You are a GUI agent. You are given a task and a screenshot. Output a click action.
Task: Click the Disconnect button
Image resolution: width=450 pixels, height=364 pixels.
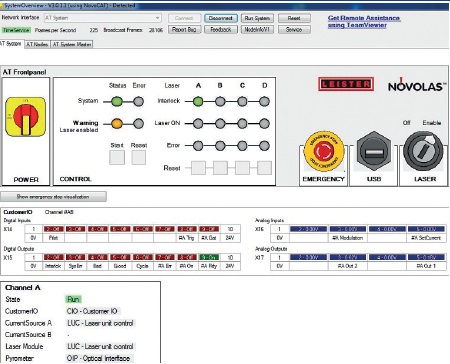221,18
